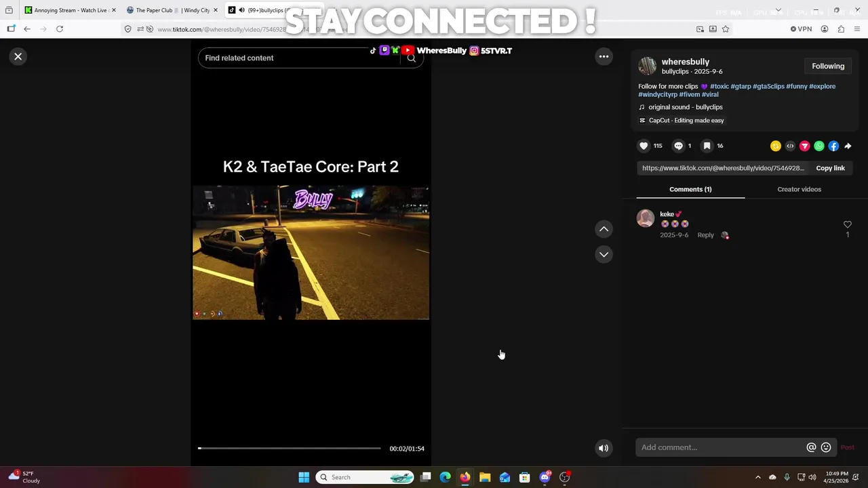
Task: Bookmark the page with star icon
Action: pos(726,29)
